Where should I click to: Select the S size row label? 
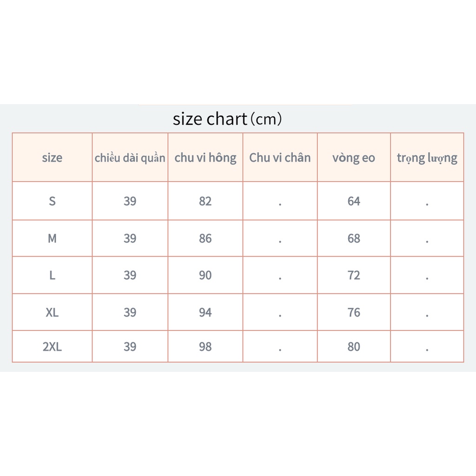tap(52, 201)
